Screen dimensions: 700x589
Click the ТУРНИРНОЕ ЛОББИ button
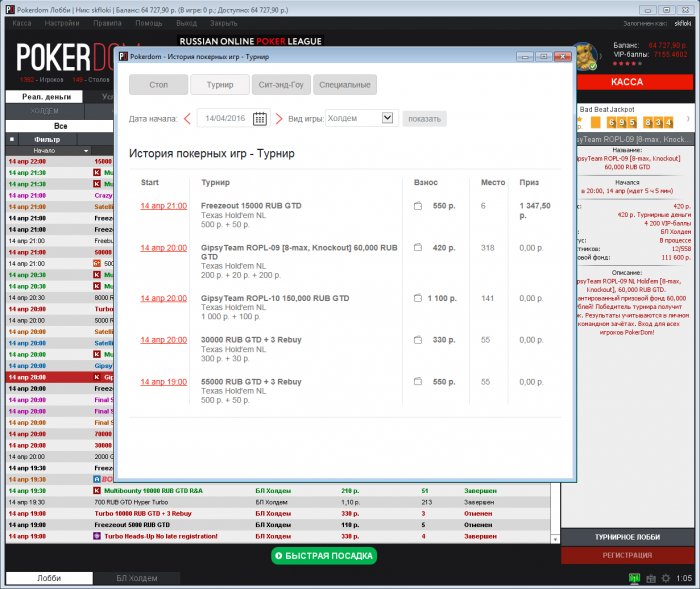pyautogui.click(x=627, y=537)
